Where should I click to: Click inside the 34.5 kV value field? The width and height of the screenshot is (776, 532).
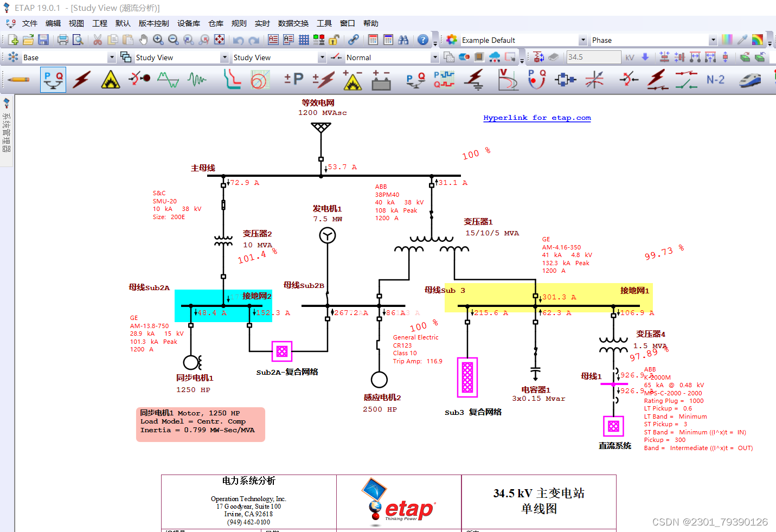[593, 57]
